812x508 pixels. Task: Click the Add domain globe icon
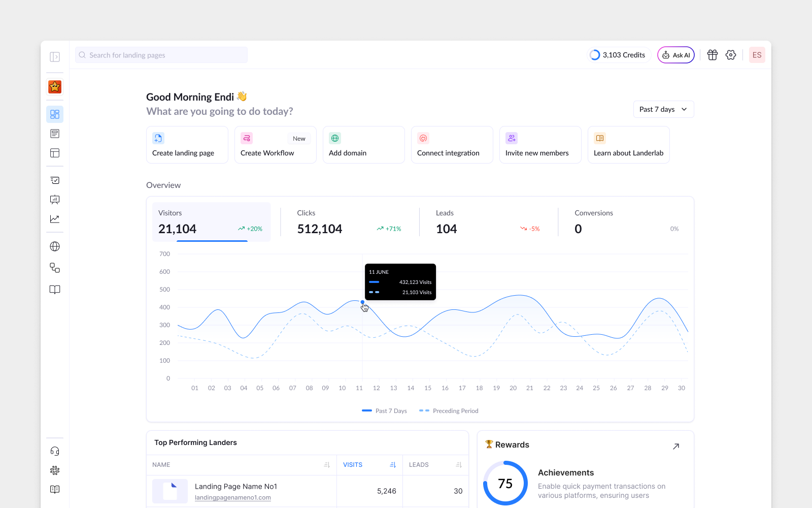click(x=335, y=138)
